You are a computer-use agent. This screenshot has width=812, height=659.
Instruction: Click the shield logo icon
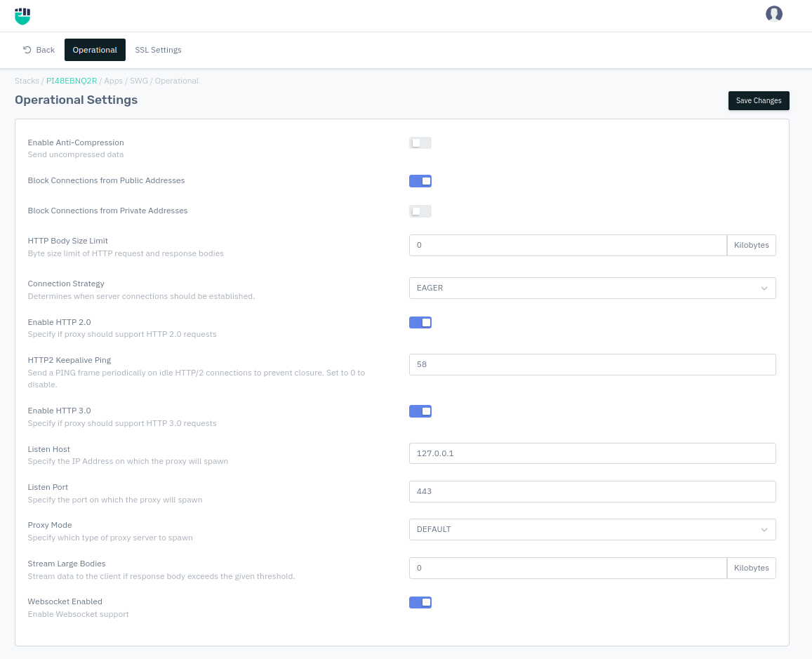pyautogui.click(x=22, y=16)
